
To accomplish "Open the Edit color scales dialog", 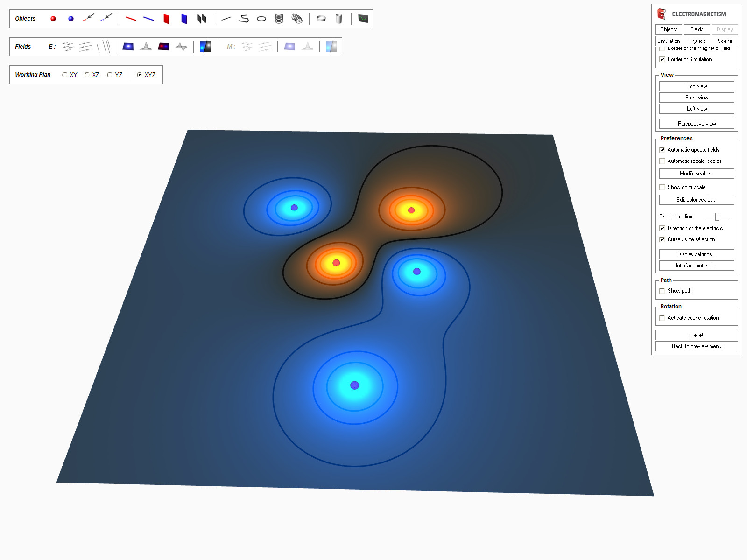I will pos(696,199).
